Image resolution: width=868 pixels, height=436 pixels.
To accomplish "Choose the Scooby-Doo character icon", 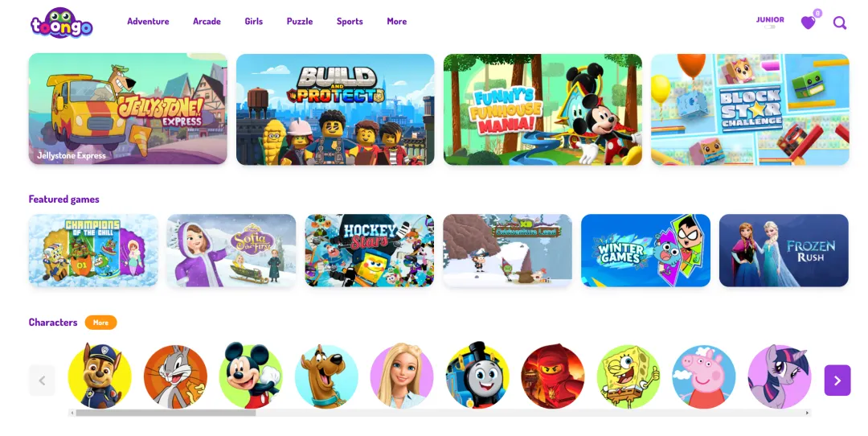I will click(326, 376).
